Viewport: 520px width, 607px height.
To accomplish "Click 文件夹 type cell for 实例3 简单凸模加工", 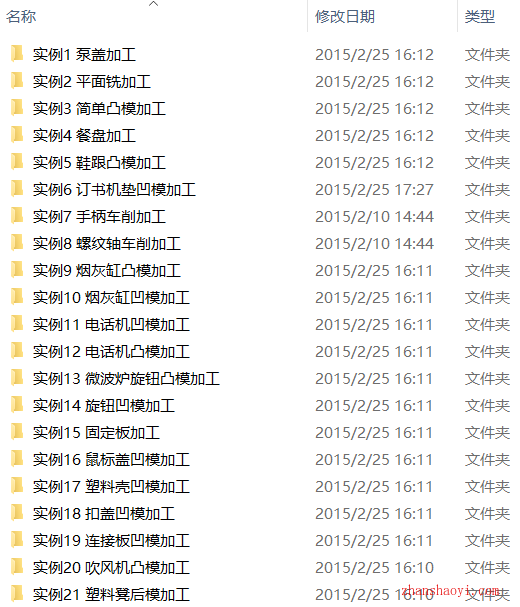I will point(487,109).
